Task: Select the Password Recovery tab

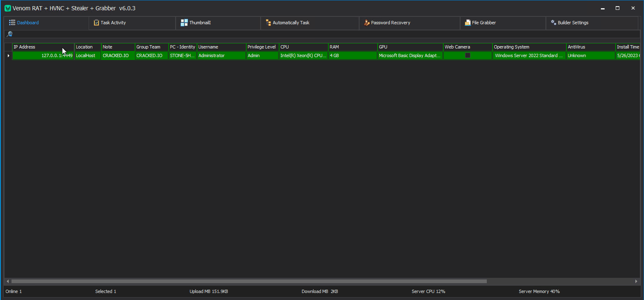Action: click(x=410, y=23)
